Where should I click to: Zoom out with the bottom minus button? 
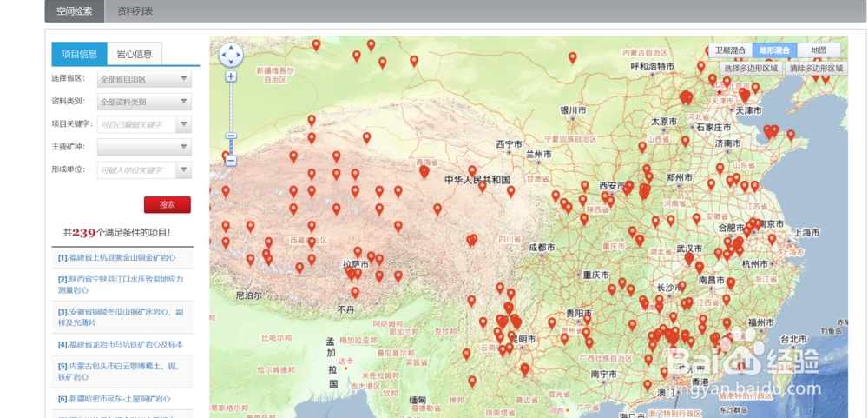[232, 161]
